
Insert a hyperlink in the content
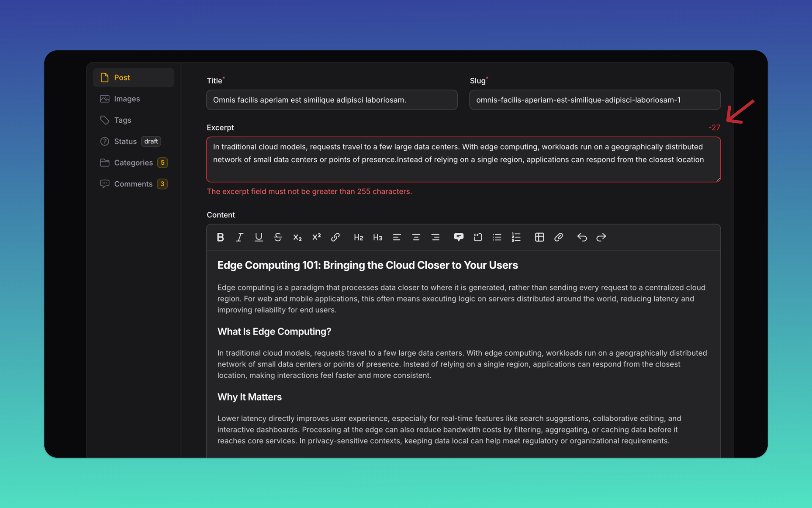[335, 237]
